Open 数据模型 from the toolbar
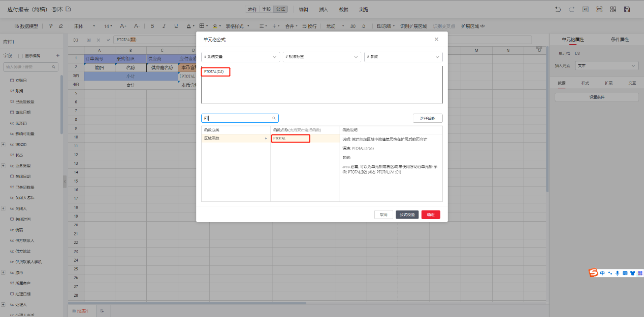This screenshot has width=644, height=317. [25, 26]
